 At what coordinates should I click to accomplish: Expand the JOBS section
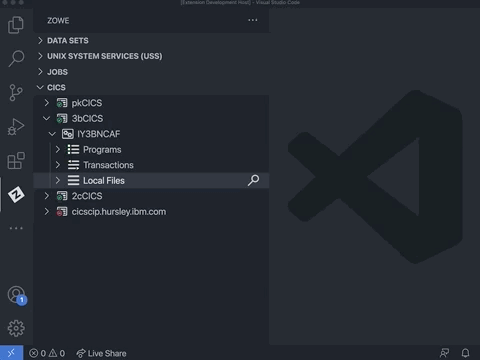(x=40, y=72)
